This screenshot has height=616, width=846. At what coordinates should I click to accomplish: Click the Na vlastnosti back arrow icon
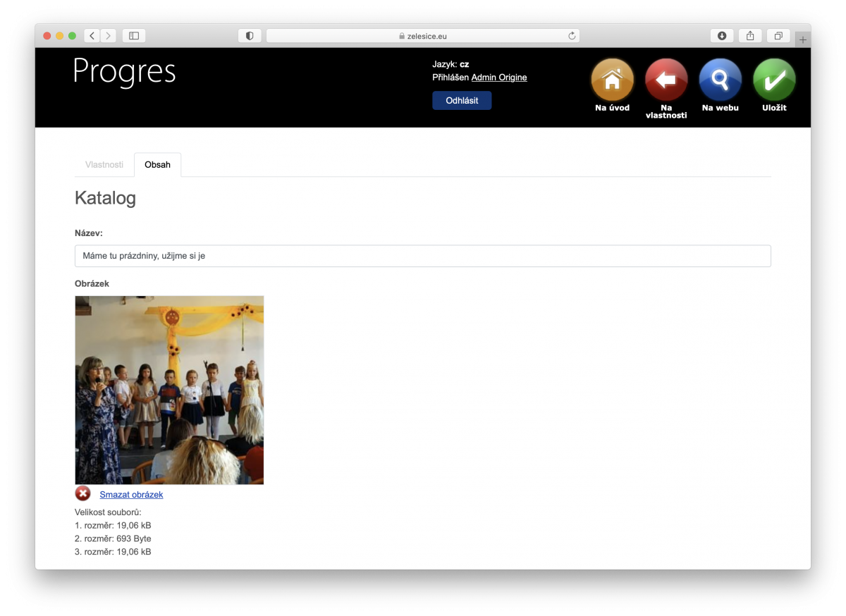click(666, 80)
